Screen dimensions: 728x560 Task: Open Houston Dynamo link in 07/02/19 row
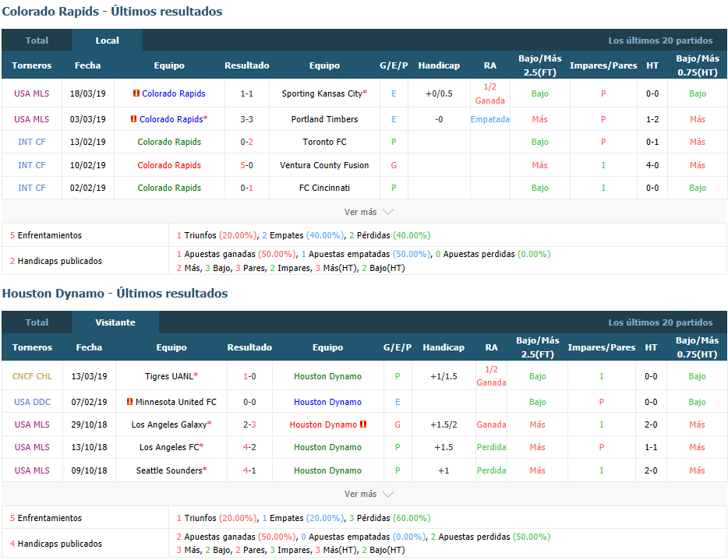click(x=328, y=402)
